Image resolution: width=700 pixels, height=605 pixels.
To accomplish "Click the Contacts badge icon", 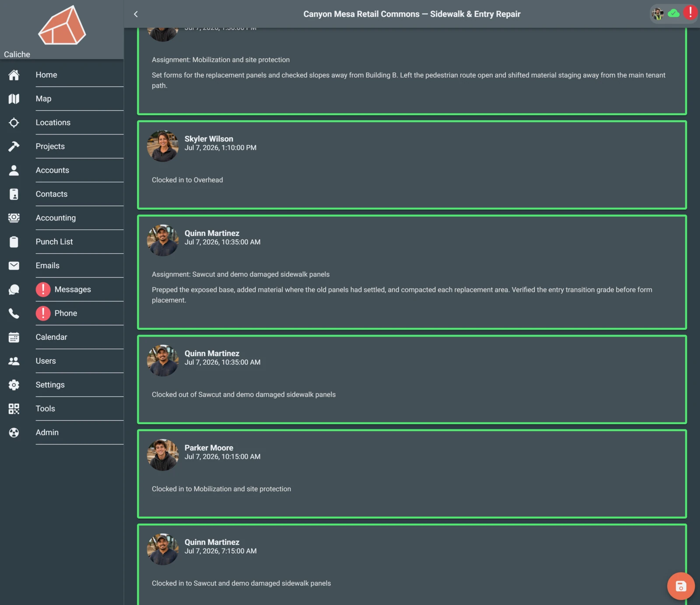I will coord(14,194).
